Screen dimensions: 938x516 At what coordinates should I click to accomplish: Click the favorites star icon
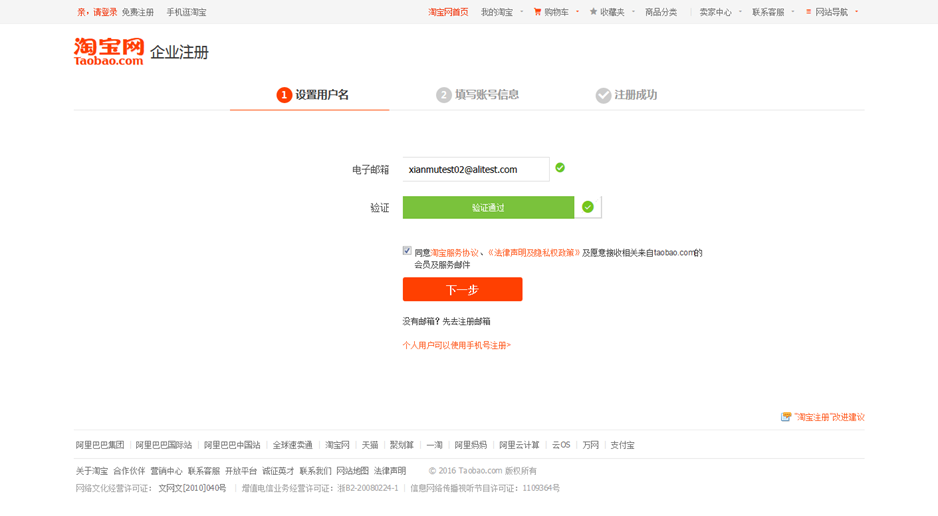point(593,12)
